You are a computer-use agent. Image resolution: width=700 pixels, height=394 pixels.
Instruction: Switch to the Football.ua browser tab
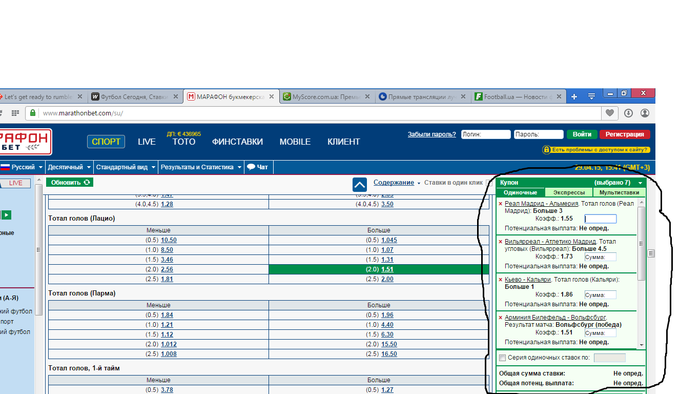pyautogui.click(x=518, y=96)
